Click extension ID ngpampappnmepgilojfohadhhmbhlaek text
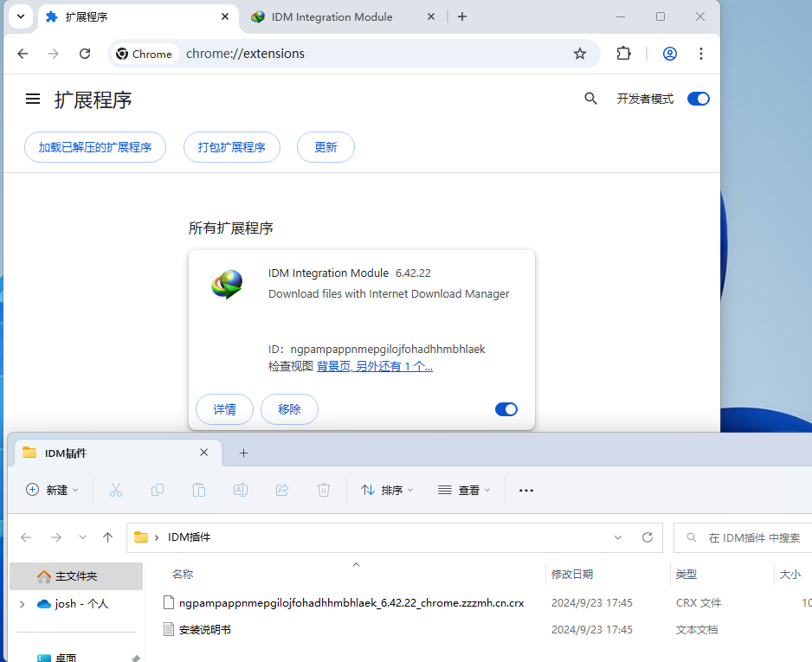This screenshot has width=812, height=662. (x=387, y=350)
